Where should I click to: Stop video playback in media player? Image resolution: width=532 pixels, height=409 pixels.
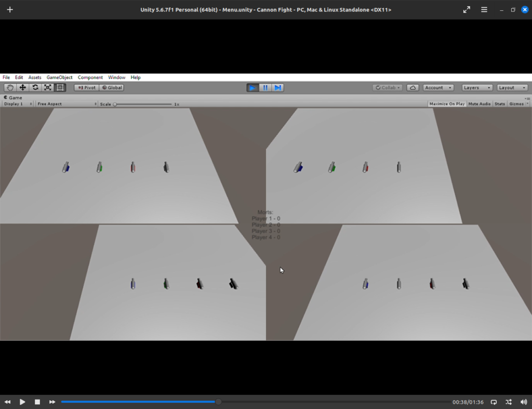coord(37,402)
